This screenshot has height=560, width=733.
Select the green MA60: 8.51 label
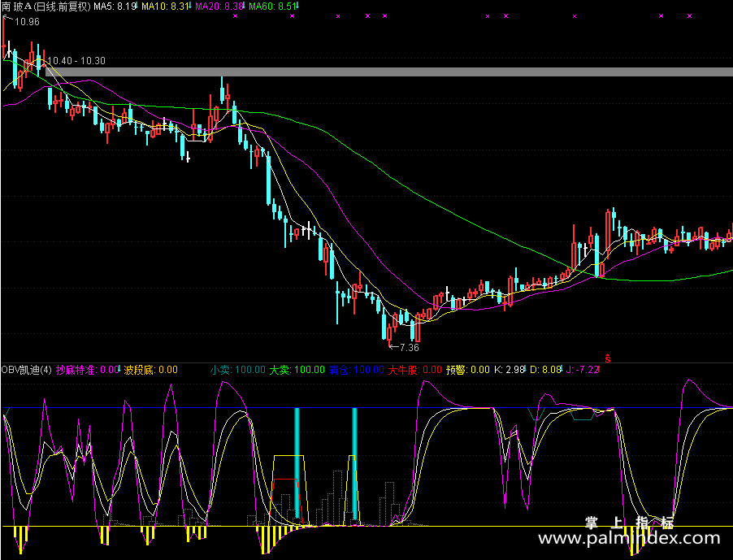[272, 6]
